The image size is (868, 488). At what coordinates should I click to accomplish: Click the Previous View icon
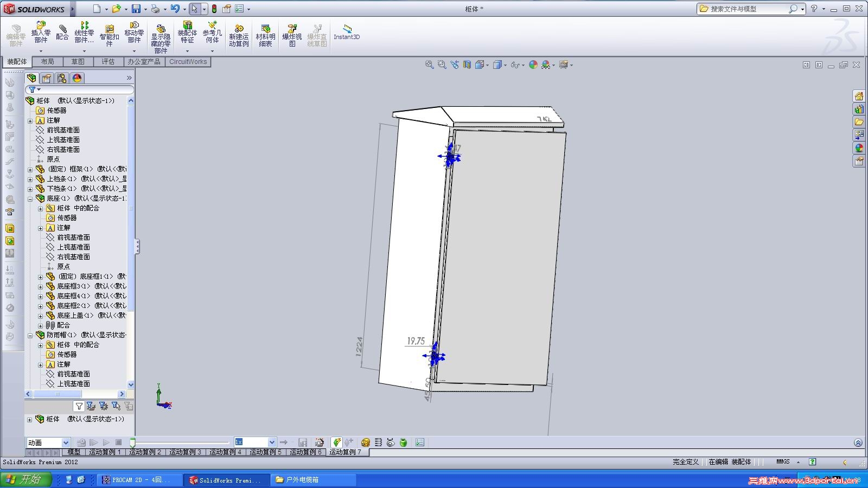click(x=454, y=65)
